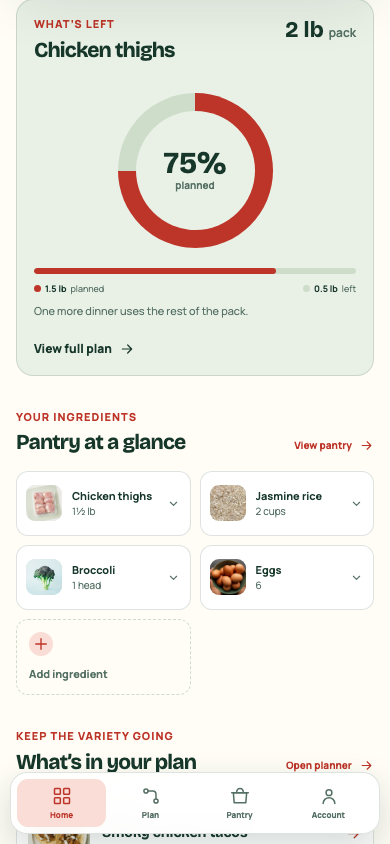Follow the View pantry link
Viewport: 390px width, 844px height.
(323, 446)
